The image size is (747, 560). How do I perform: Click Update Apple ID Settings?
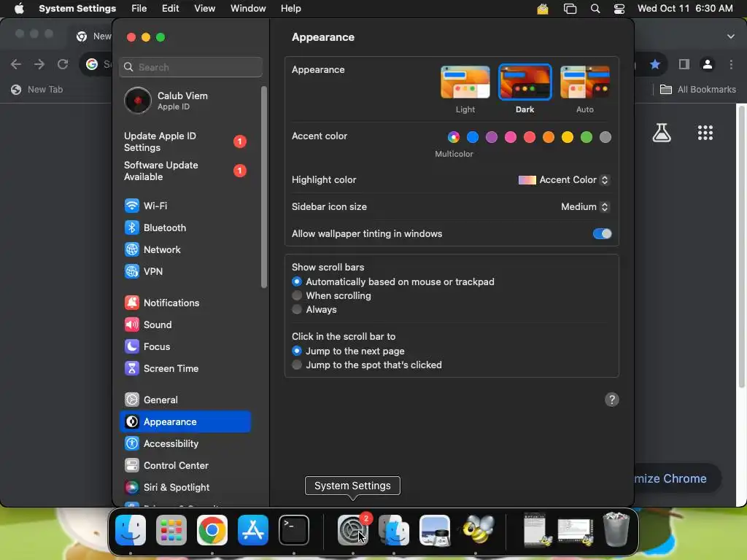click(185, 141)
